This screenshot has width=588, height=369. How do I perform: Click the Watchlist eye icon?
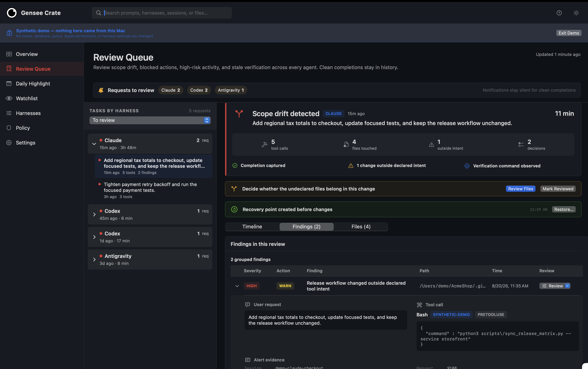pyautogui.click(x=9, y=98)
